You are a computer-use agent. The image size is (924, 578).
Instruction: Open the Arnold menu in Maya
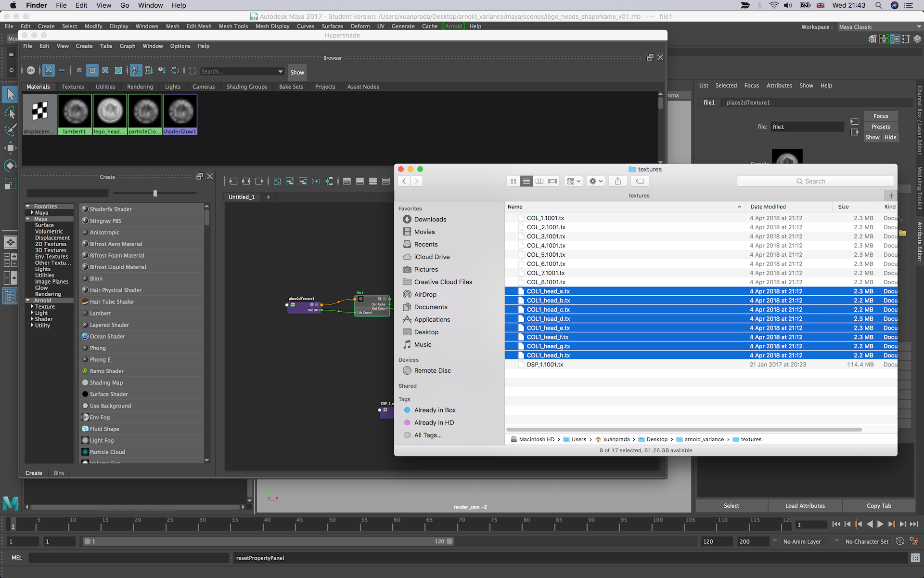click(454, 26)
